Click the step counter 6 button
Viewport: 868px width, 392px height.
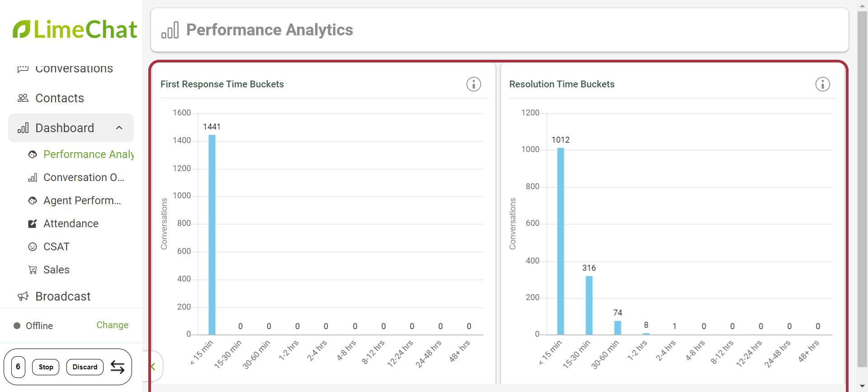pos(18,367)
